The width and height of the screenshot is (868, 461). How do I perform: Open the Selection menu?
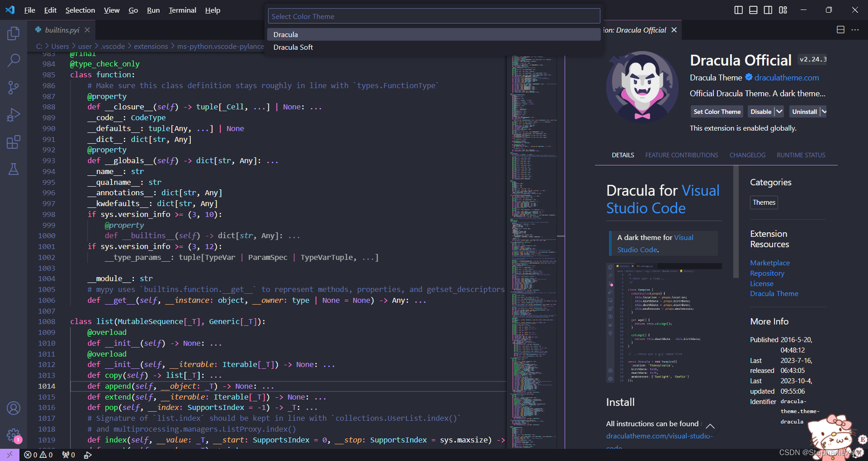pos(80,10)
